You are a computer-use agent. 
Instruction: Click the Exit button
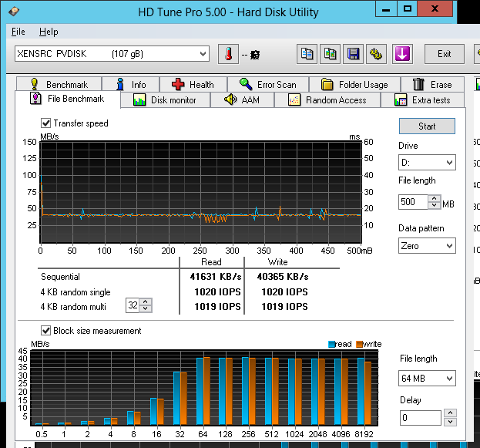[x=445, y=54]
